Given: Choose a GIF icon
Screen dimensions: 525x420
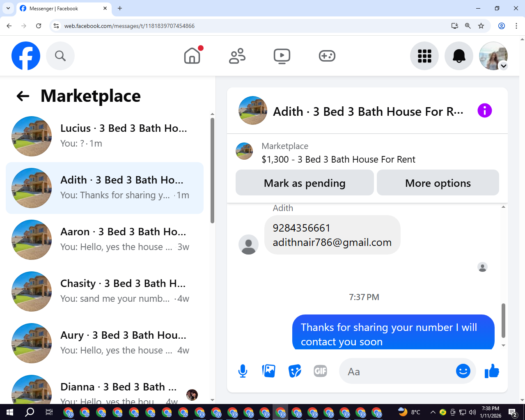Looking at the screenshot, I should [x=321, y=371].
